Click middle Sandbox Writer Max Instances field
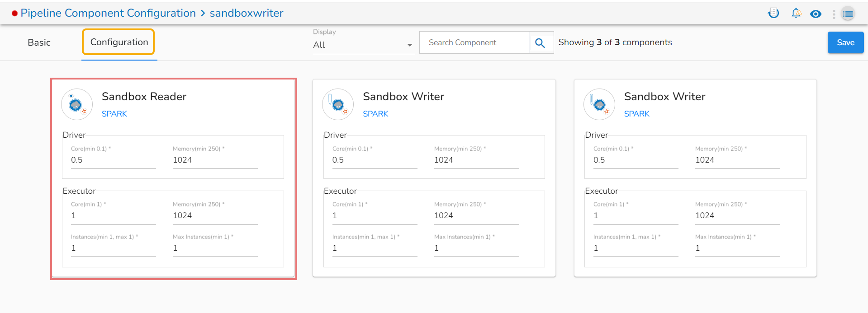Screen dimensions: 868x313 (476, 248)
